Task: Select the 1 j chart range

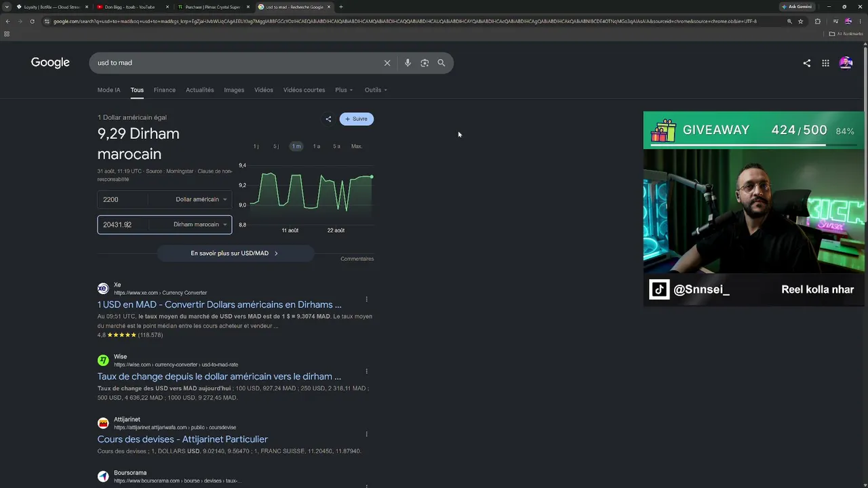Action: (256, 146)
